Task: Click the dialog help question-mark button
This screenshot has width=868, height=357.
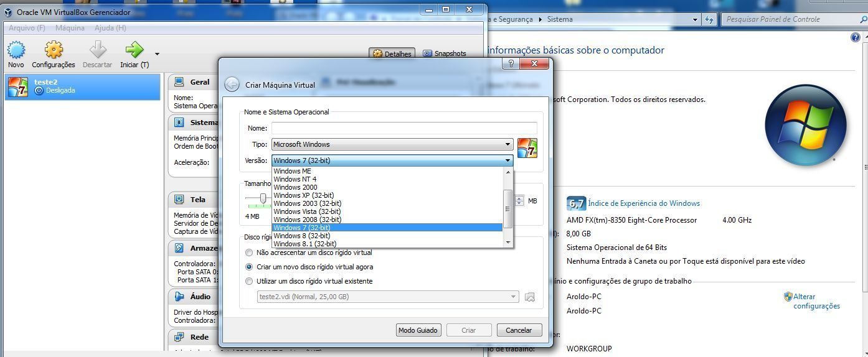Action: click(x=511, y=63)
